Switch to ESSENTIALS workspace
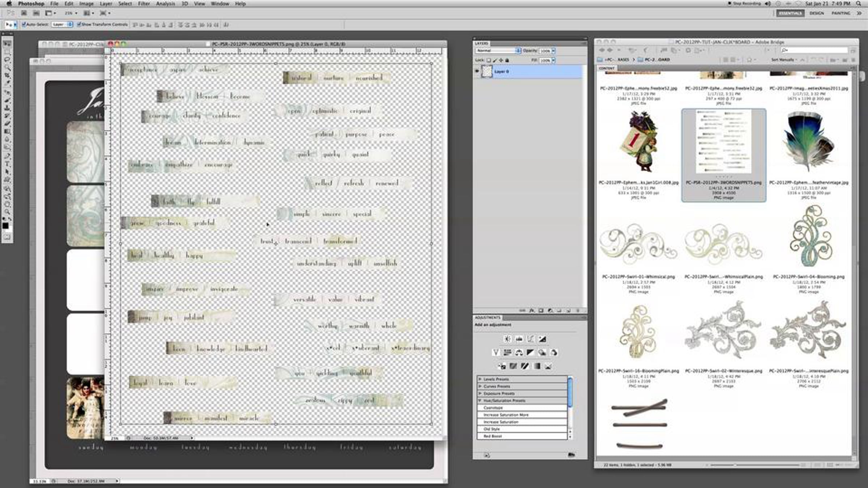 [790, 13]
